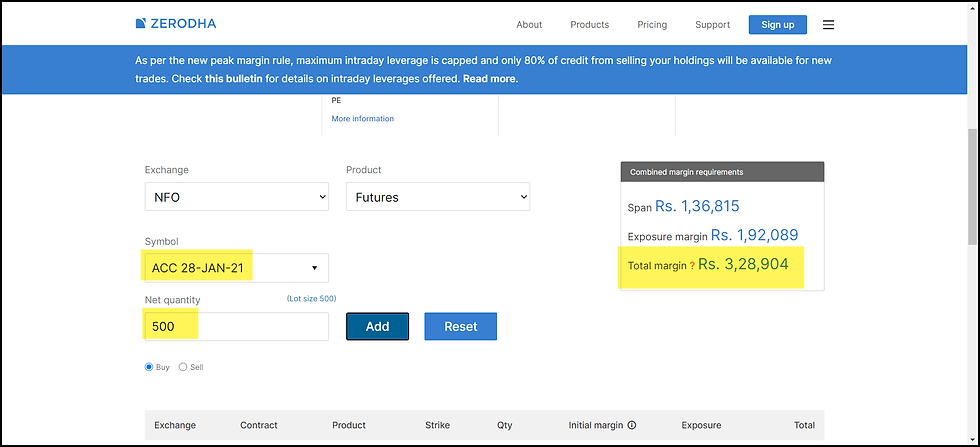Open the hamburger menu icon
Image resolution: width=980 pixels, height=447 pixels.
(828, 25)
